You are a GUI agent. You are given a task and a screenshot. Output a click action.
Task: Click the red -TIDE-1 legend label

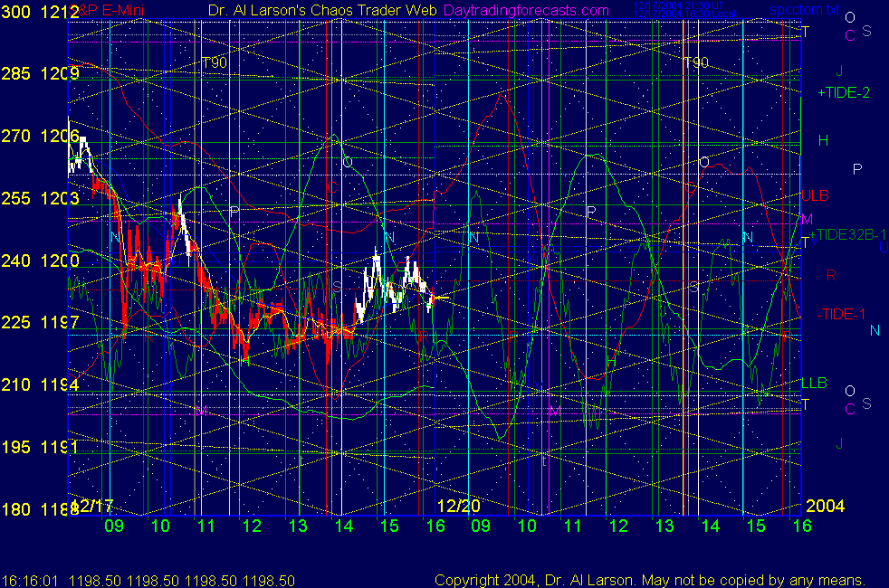pos(841,314)
